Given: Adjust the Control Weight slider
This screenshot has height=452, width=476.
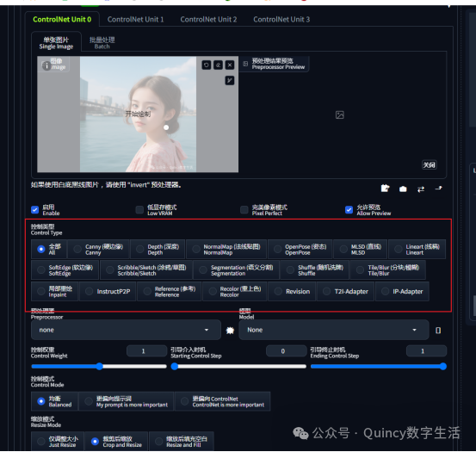Looking at the screenshot, I should pyautogui.click(x=99, y=367).
